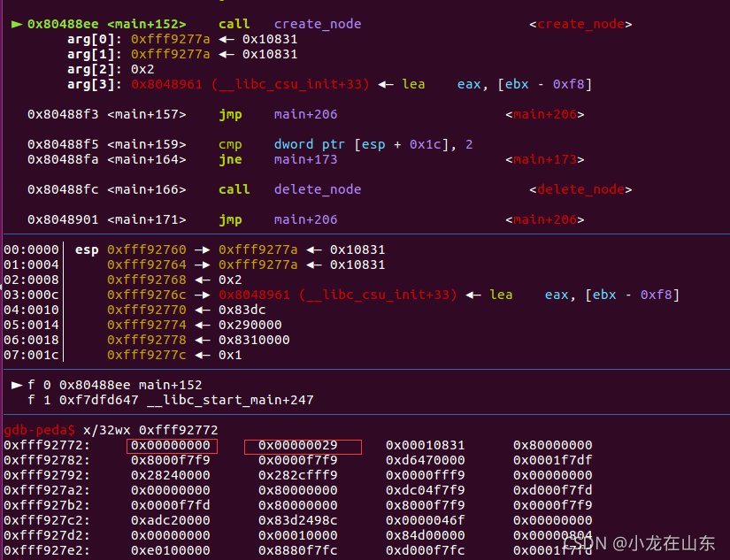This screenshot has height=560, width=730.
Task: Click the red <delete_node> symbol annotation
Action: pos(580,190)
